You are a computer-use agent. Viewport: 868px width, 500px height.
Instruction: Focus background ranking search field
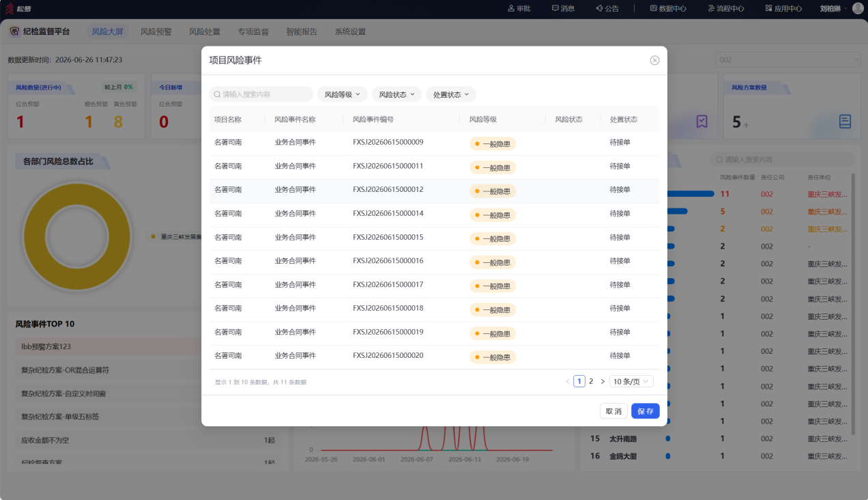782,159
